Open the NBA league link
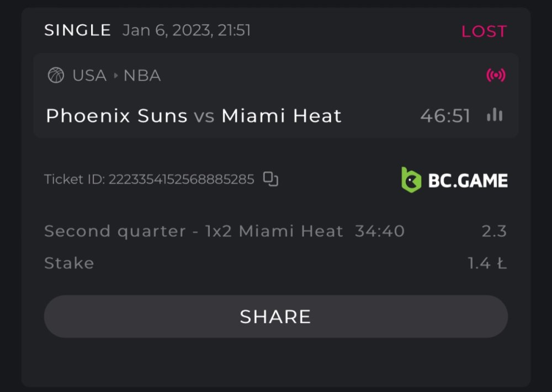Viewport: 552px width, 392px height. [x=142, y=75]
